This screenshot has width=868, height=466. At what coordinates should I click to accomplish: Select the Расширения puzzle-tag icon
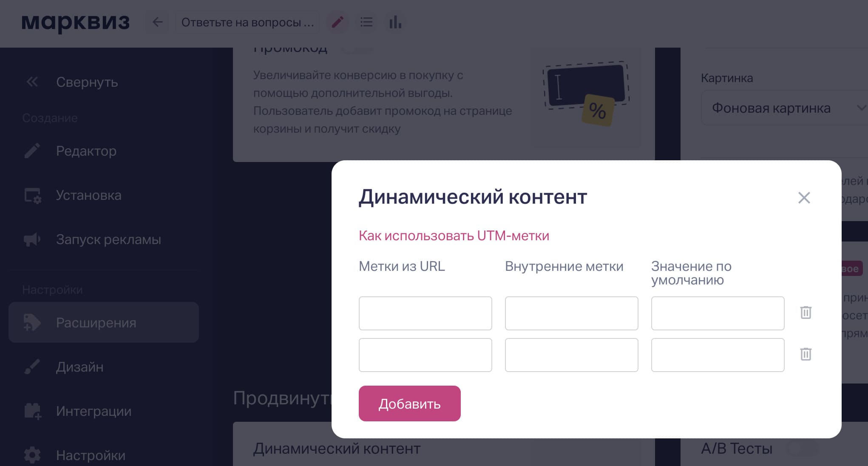31,322
